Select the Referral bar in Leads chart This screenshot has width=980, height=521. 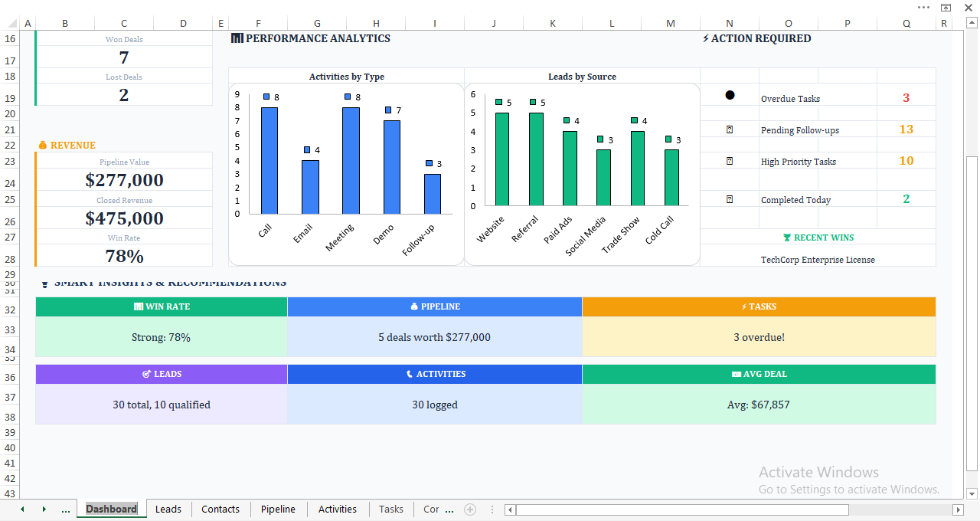click(x=536, y=159)
